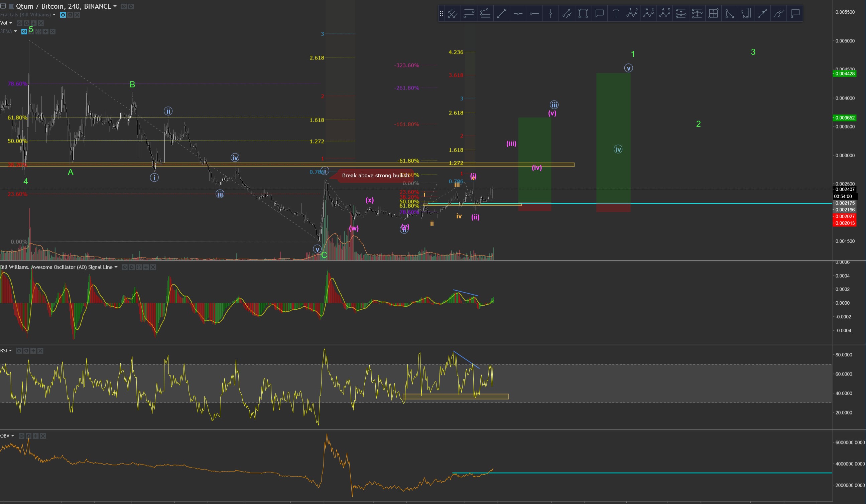866x504 pixels.
Task: Open the Vol indicator dropdown arrow
Action: point(11,23)
